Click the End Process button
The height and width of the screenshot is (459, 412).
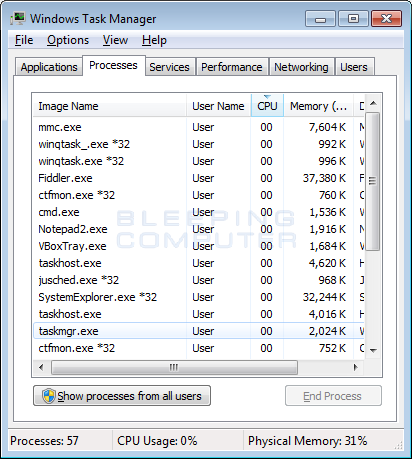click(x=333, y=396)
